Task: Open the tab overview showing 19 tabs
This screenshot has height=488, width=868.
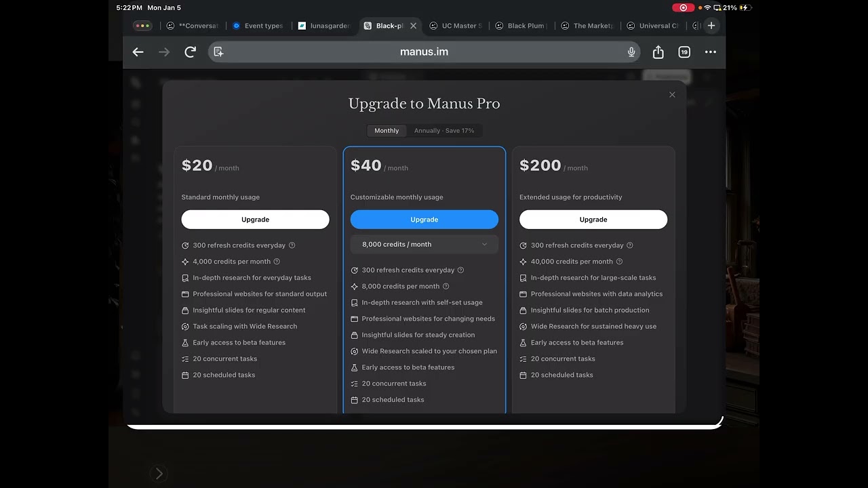Action: (684, 52)
